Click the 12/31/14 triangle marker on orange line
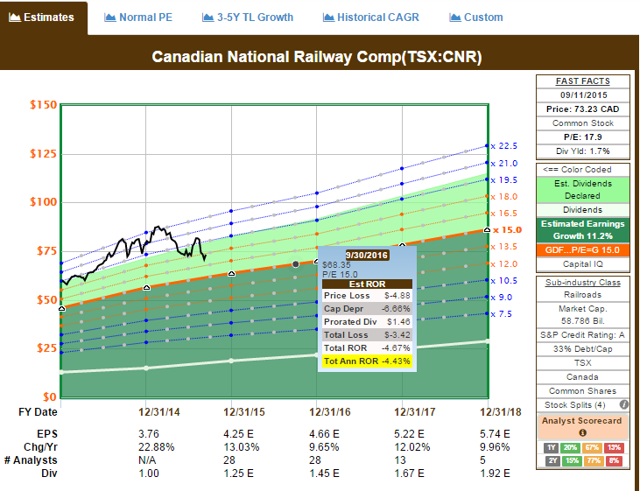Screen dimensions: 640x491 tap(147, 288)
